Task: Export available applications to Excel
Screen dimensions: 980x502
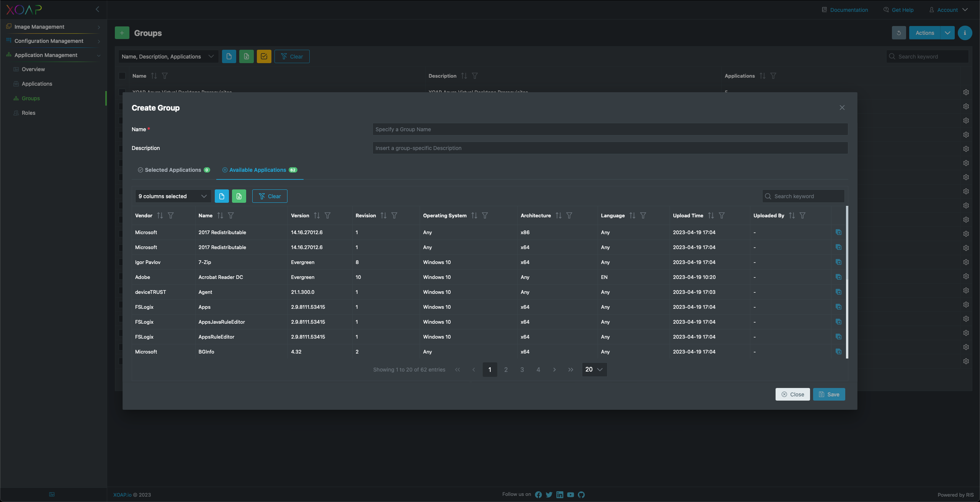Action: point(239,196)
